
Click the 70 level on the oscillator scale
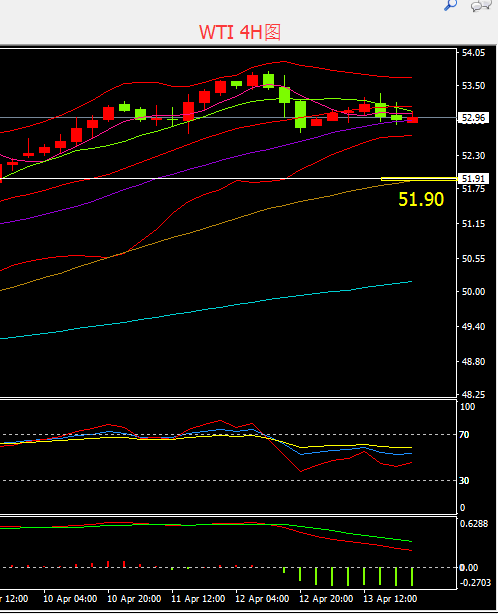click(464, 435)
